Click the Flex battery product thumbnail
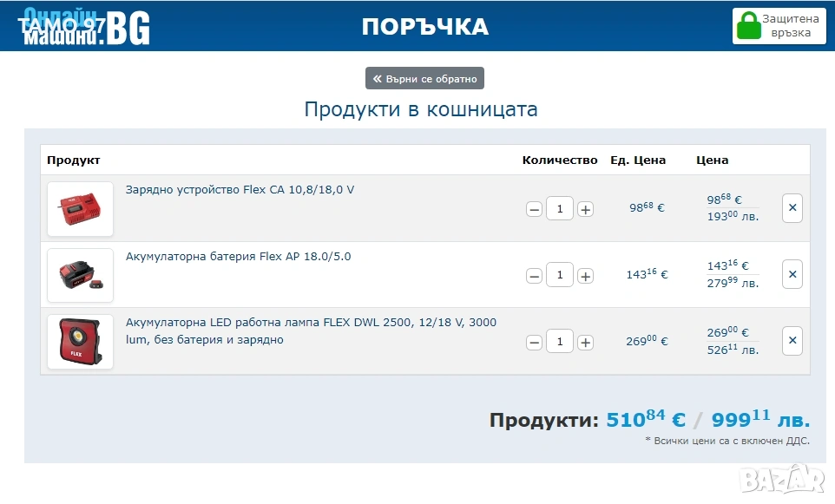Viewport: 835px width, 504px height. click(x=80, y=276)
